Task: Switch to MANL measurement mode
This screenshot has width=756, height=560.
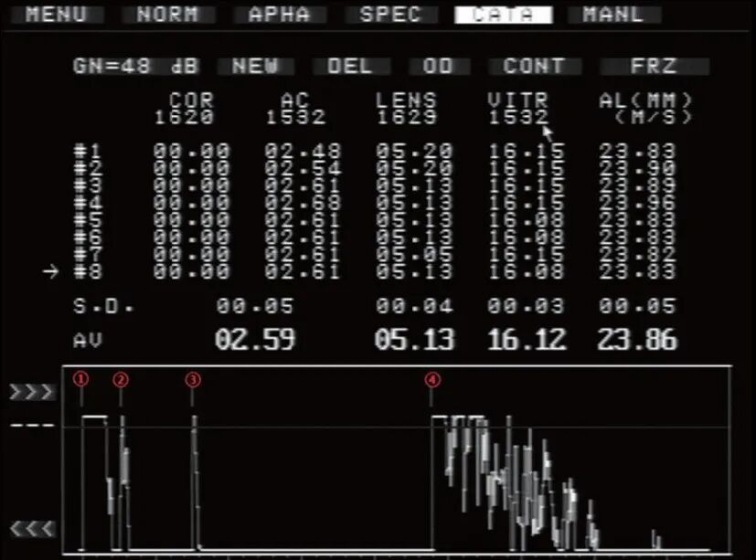Action: coord(613,15)
